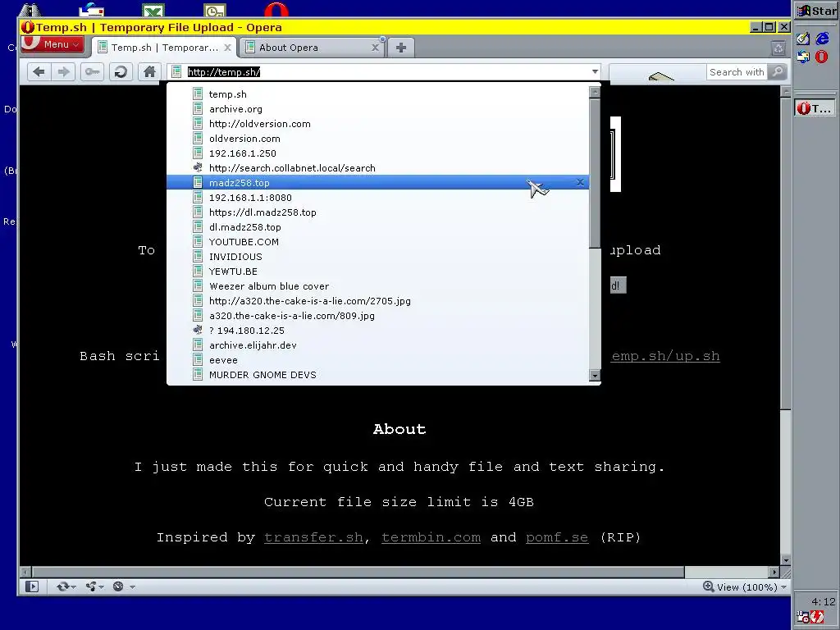Select the ? 194.180.12.25 search entry
840x630 pixels.
[377, 331]
